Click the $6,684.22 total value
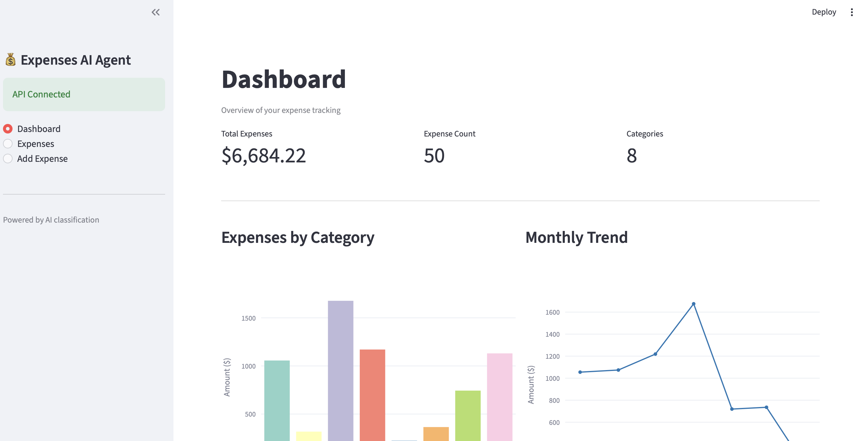 coord(263,156)
